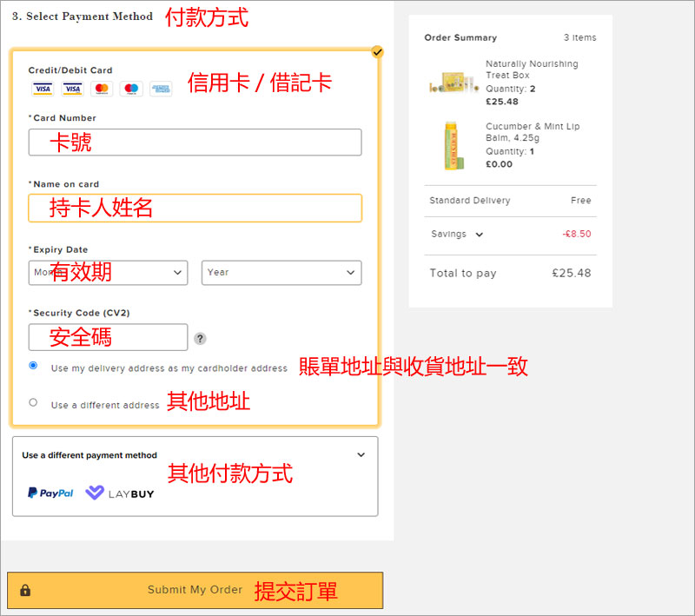The image size is (695, 616).
Task: Expand 'Use a different payment method' section
Action: pyautogui.click(x=361, y=454)
